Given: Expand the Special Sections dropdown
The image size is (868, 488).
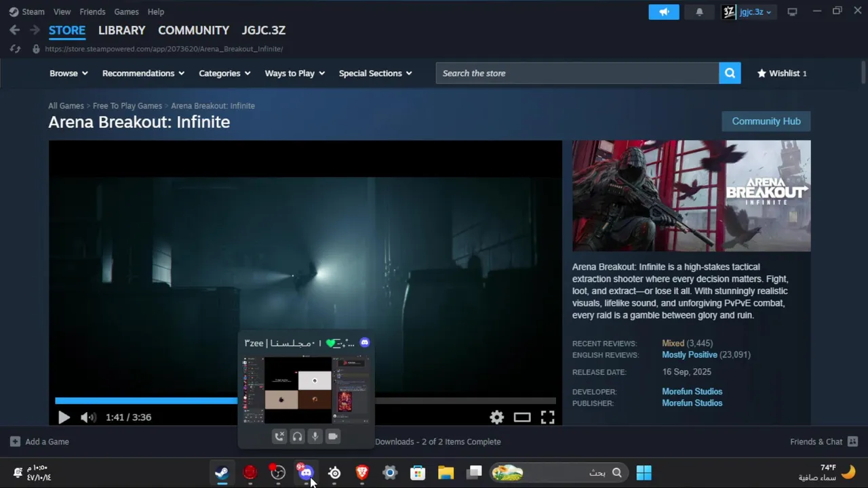Looking at the screenshot, I should click(376, 73).
